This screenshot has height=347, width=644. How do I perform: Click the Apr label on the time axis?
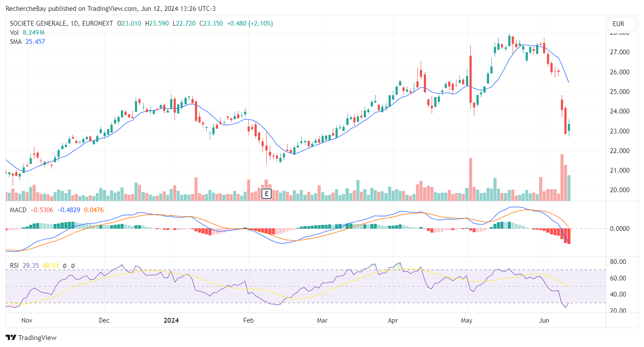[392, 320]
